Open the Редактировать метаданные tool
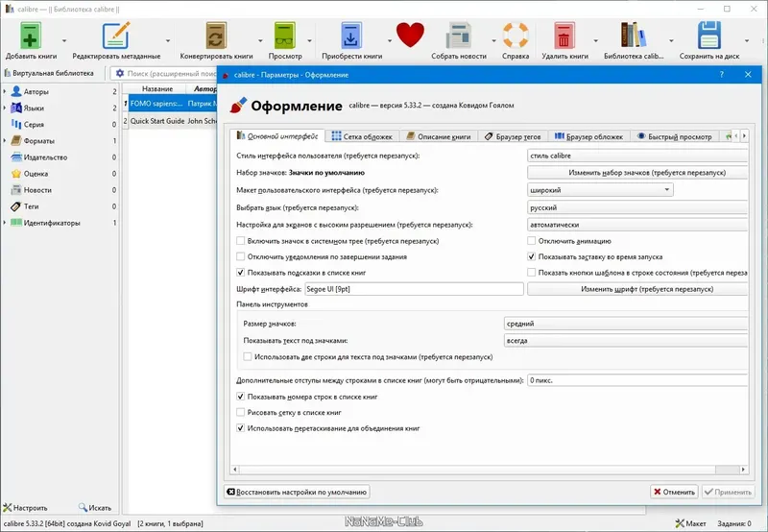Viewport: 768px width, 532px height. 116,36
